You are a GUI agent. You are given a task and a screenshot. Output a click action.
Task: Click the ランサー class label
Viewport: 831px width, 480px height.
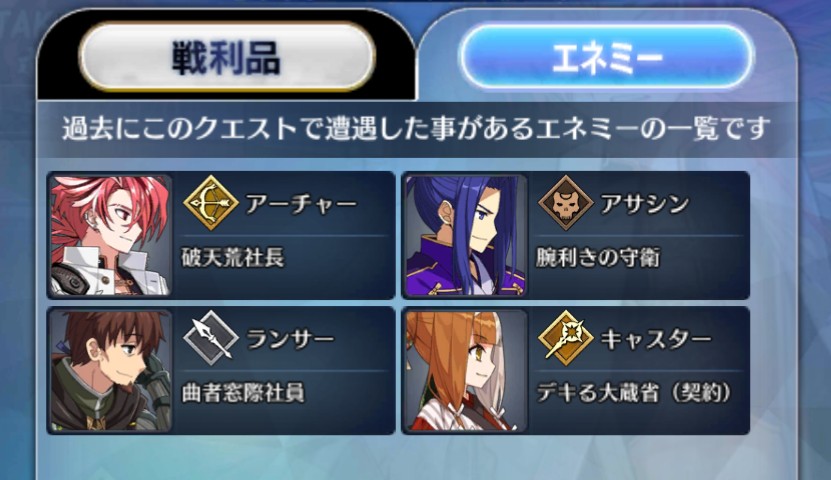point(290,339)
